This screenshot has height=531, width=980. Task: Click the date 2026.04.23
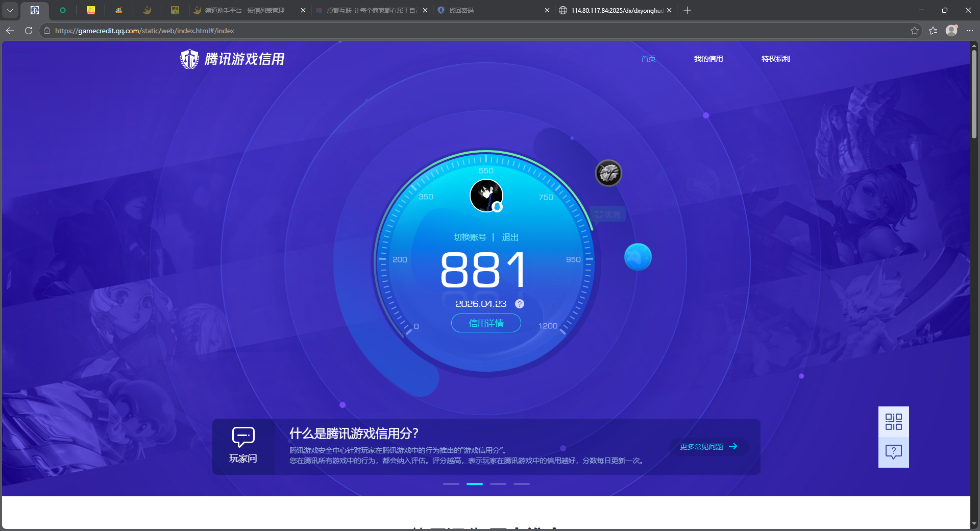[481, 304]
